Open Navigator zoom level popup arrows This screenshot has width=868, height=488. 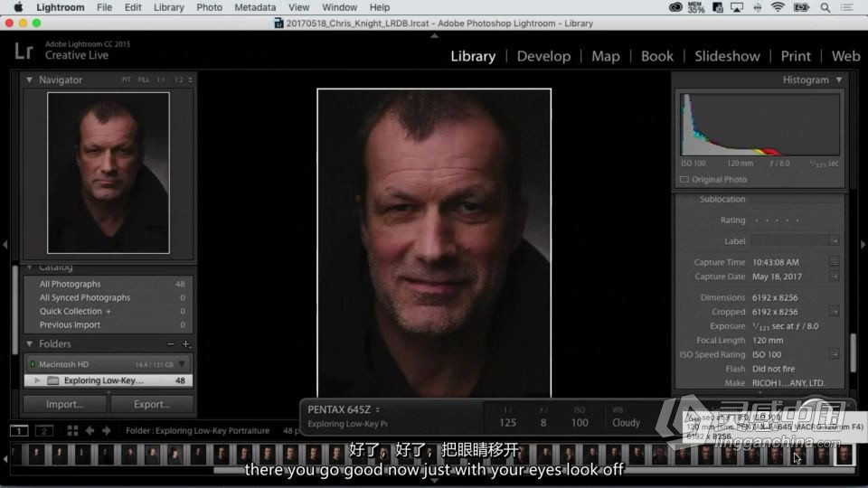tap(190, 80)
